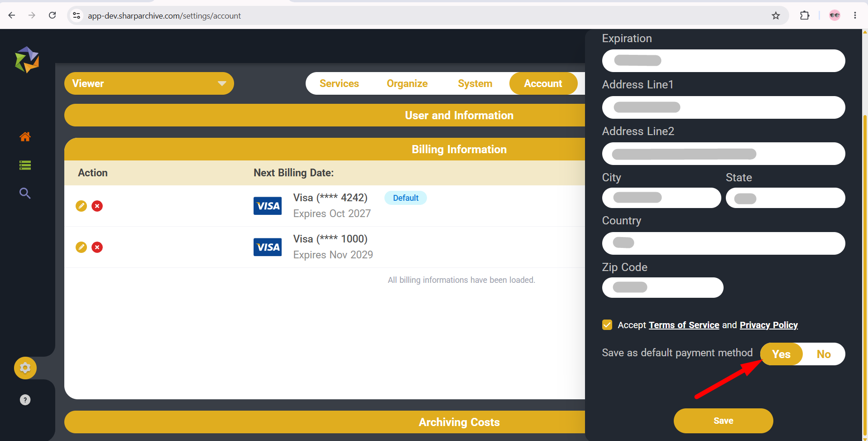Expand the Archiving Costs section

[325, 422]
